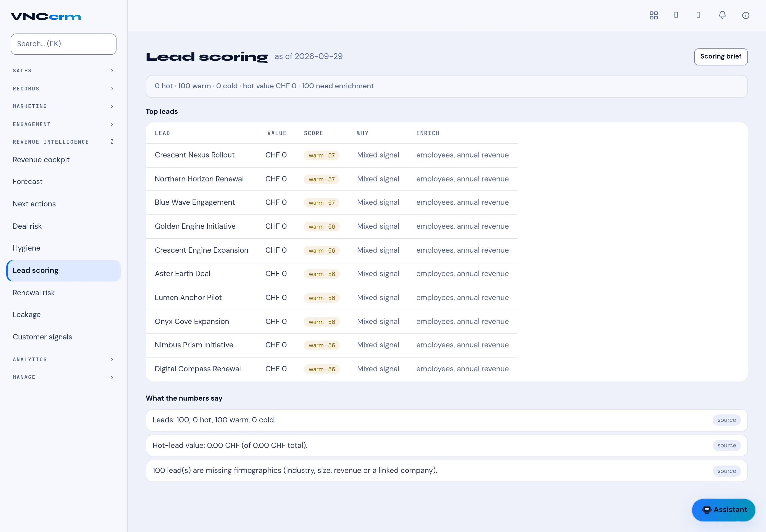This screenshot has height=532, width=766.
Task: Expand the Manage section
Action: point(63,377)
